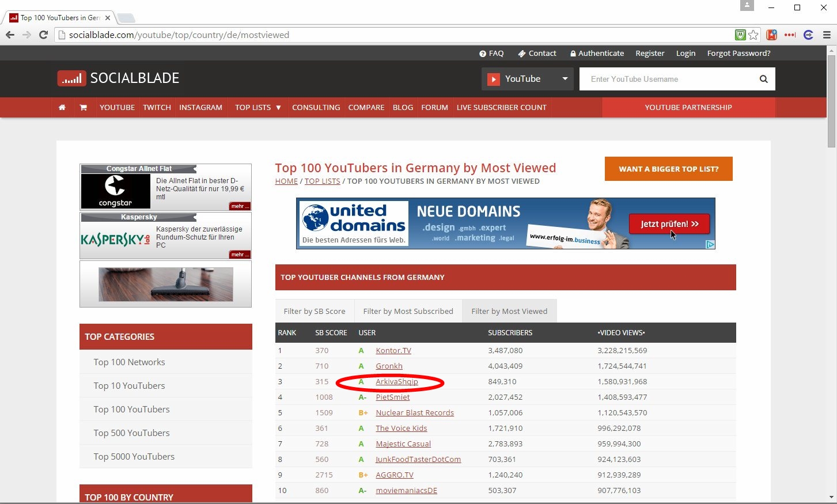Open the shopping cart icon in navigation bar
This screenshot has height=504, width=837.
coord(83,108)
